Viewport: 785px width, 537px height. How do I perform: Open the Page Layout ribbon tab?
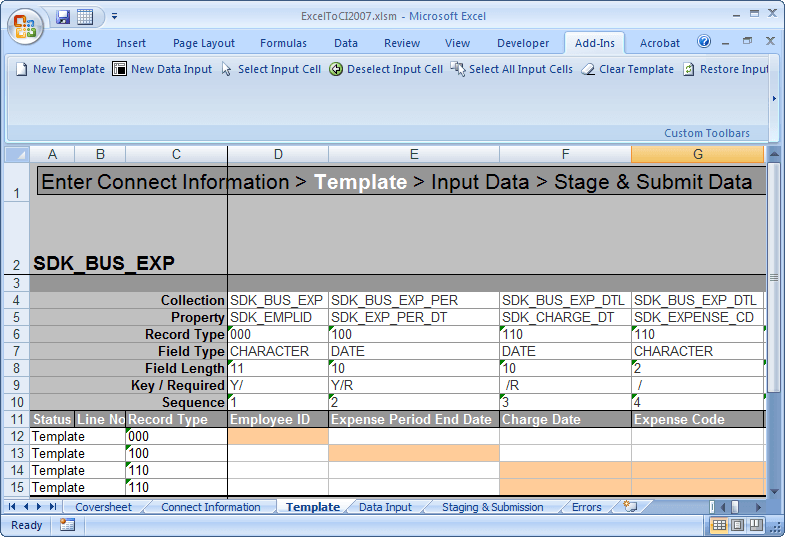[x=204, y=43]
